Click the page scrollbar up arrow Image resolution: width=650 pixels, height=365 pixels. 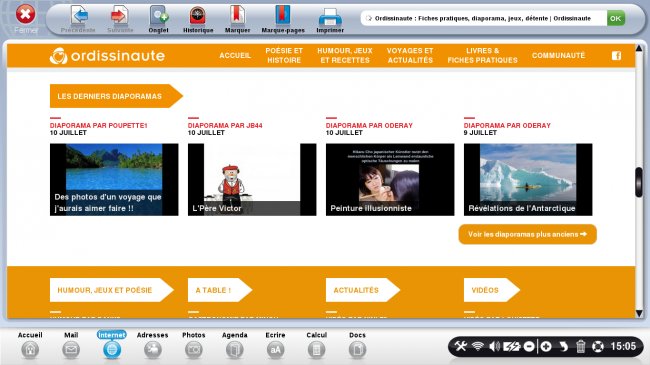(639, 49)
